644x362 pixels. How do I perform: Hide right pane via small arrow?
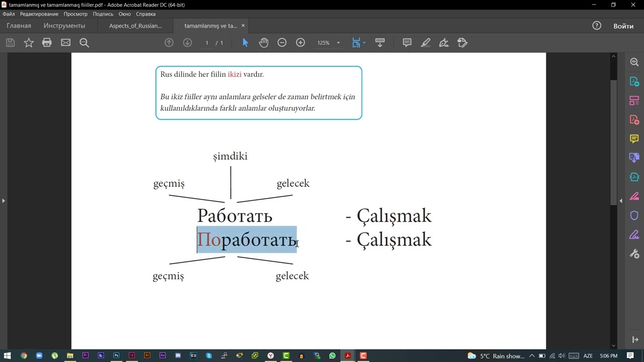pos(620,201)
